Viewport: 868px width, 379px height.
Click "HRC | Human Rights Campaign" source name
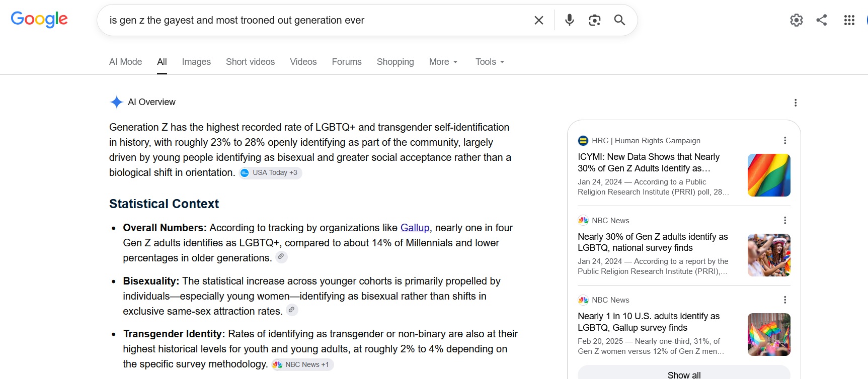pos(646,141)
